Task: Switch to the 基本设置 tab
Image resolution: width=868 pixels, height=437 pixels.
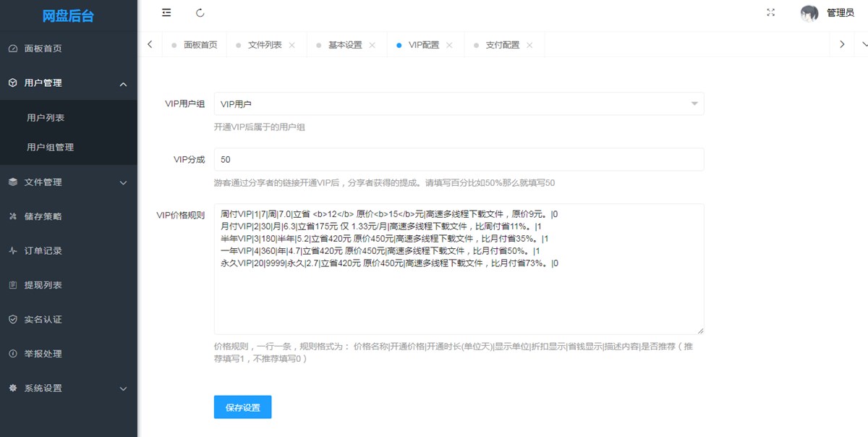Action: click(x=344, y=45)
